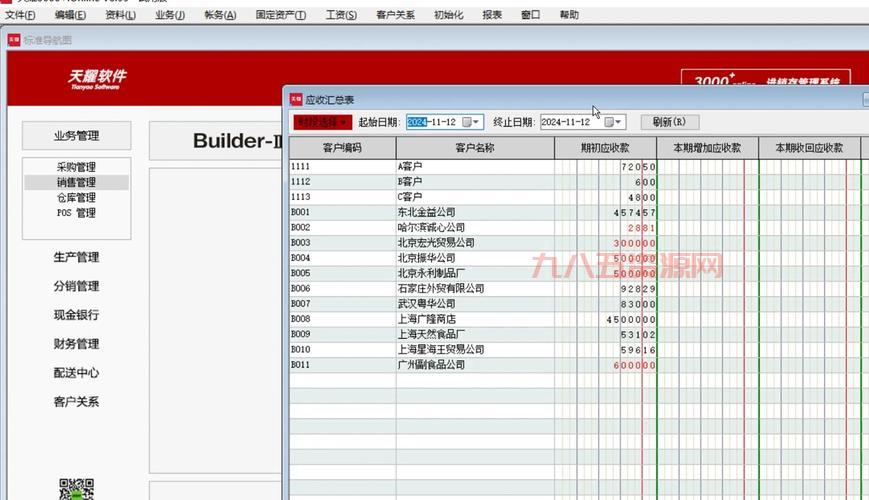Viewport: 869px width, 500px height.
Task: Select the B客户 name cell
Action: point(475,182)
